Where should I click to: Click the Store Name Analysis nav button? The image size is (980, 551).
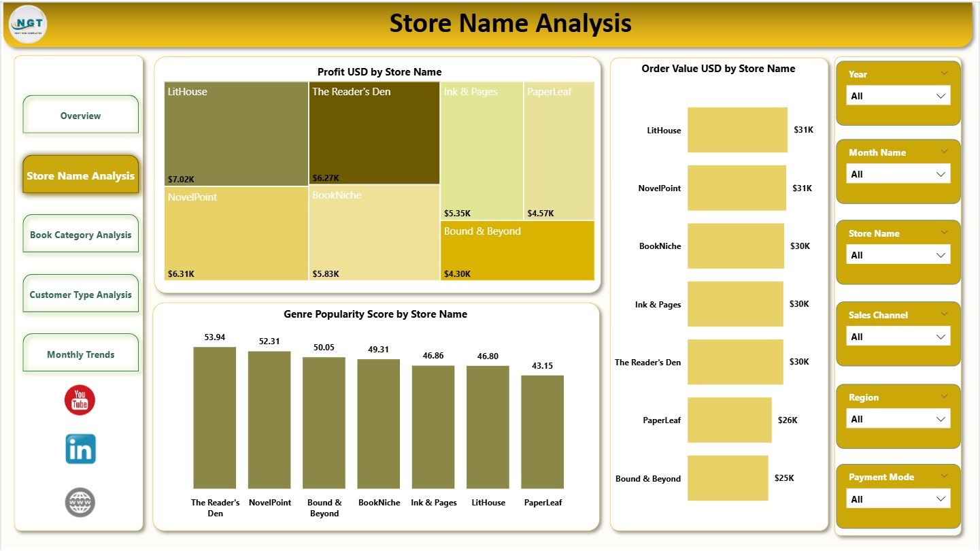pos(80,175)
